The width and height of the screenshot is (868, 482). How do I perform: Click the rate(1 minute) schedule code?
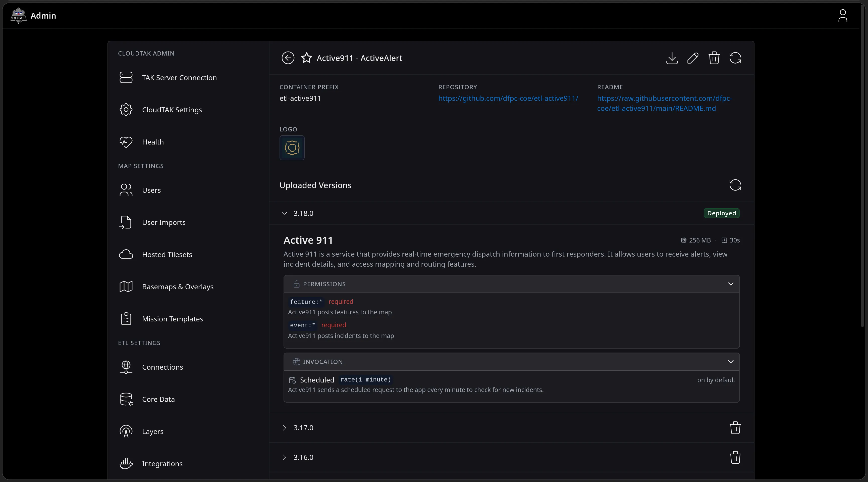click(366, 379)
